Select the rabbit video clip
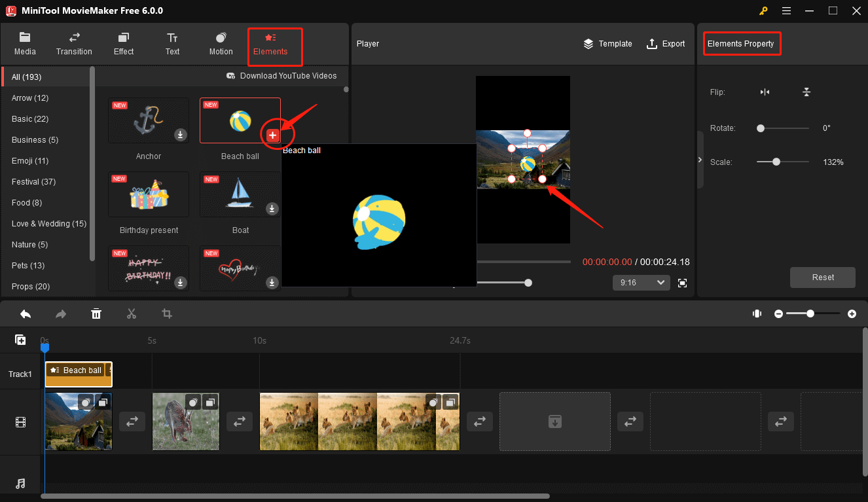868x502 pixels. (186, 421)
